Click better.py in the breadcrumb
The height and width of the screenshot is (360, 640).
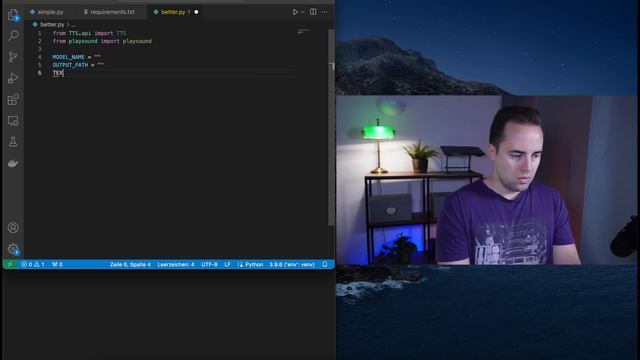(52, 24)
